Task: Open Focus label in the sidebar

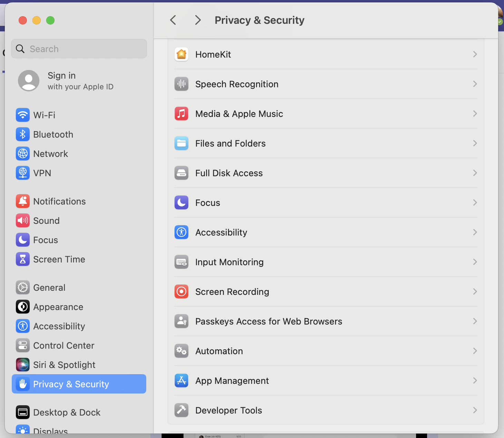Action: [x=46, y=240]
